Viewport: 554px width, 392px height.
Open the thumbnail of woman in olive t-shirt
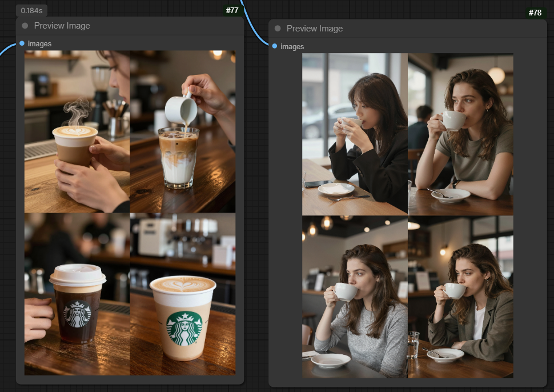click(460, 134)
